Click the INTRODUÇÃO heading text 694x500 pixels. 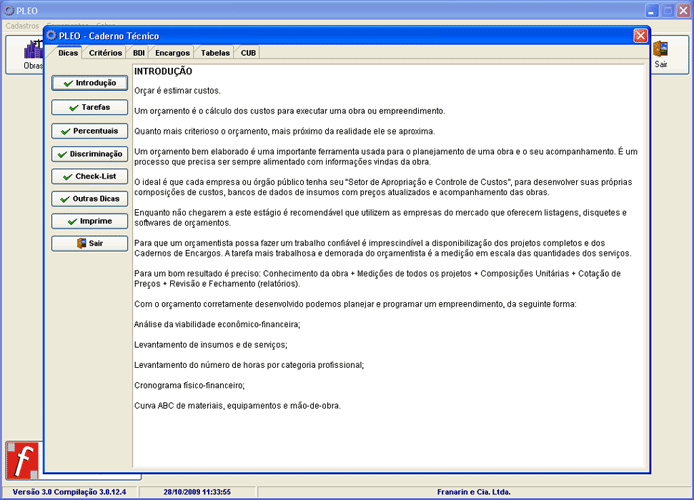tap(163, 71)
